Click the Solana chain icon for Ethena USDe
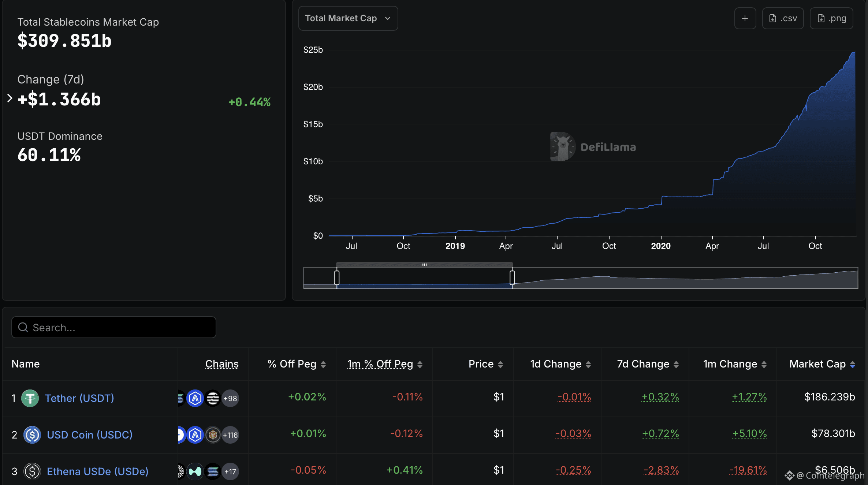This screenshot has width=868, height=485. tap(212, 471)
